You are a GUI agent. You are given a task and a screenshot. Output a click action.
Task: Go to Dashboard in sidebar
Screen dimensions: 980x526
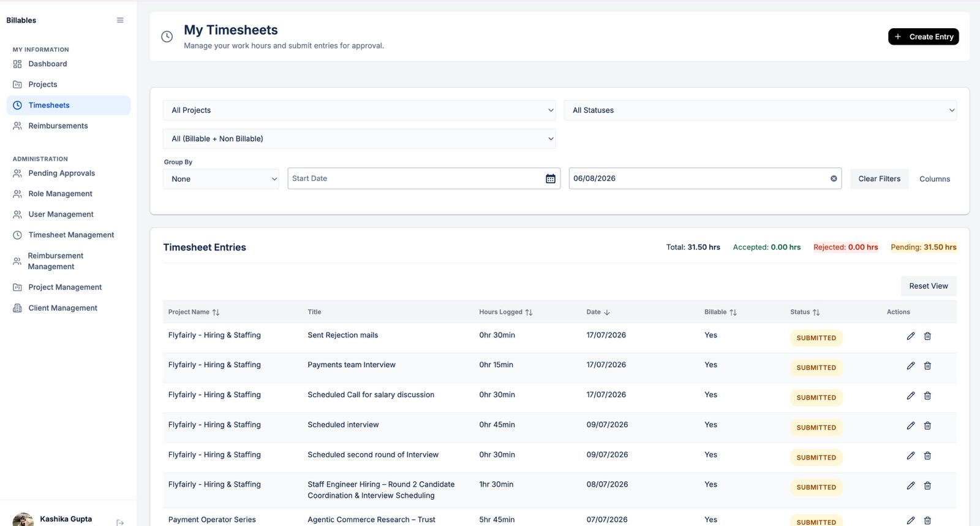[69, 64]
